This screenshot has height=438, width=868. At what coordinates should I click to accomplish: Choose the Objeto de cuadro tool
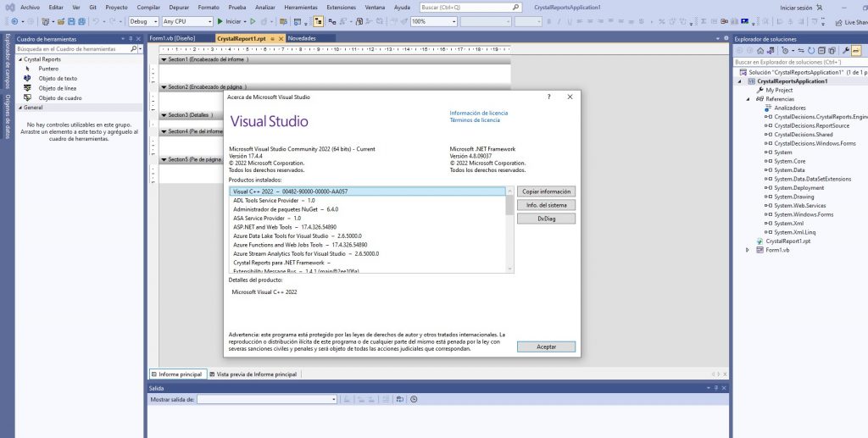pyautogui.click(x=59, y=97)
